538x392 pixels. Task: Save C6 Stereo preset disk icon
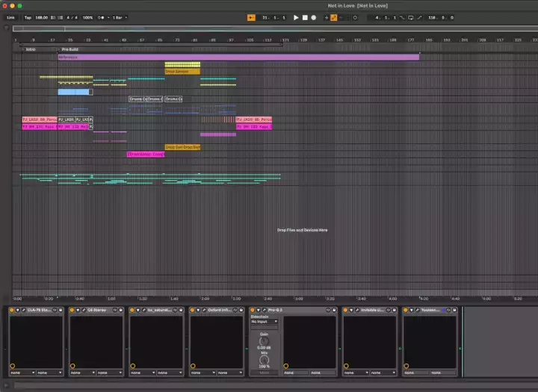(121, 310)
